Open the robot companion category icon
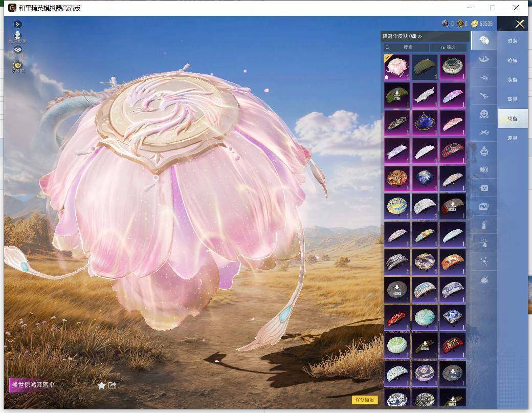 coord(484,150)
